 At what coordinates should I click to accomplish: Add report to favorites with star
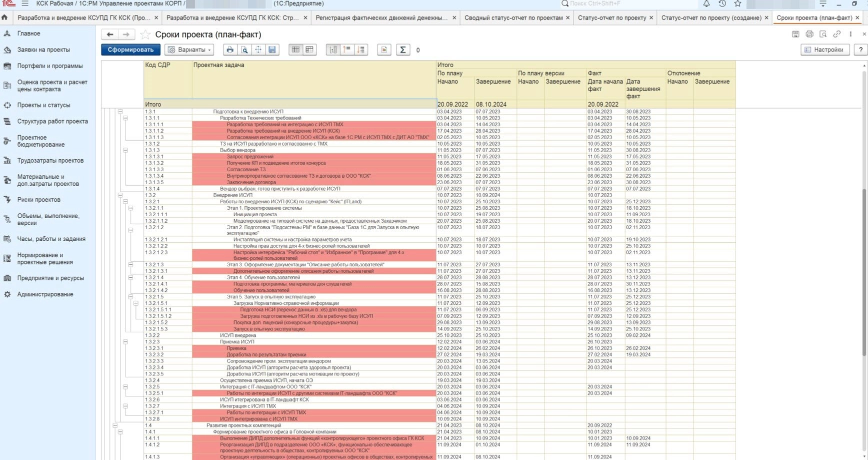(145, 35)
